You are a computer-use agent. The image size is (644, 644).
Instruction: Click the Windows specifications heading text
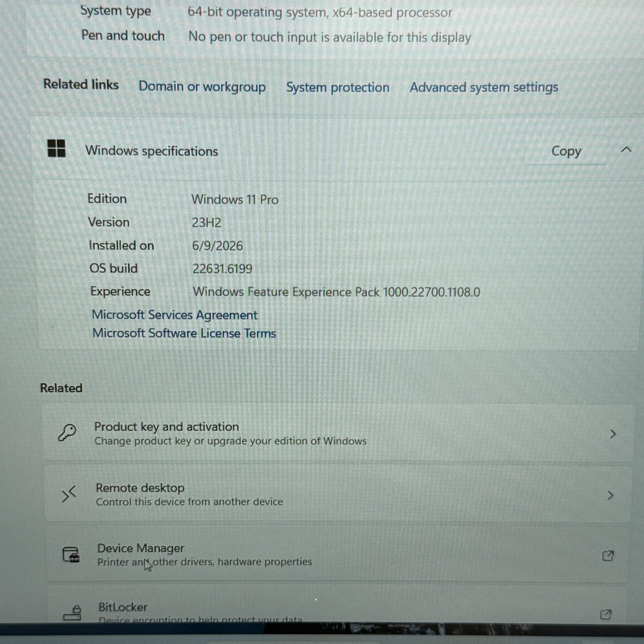[x=152, y=151]
